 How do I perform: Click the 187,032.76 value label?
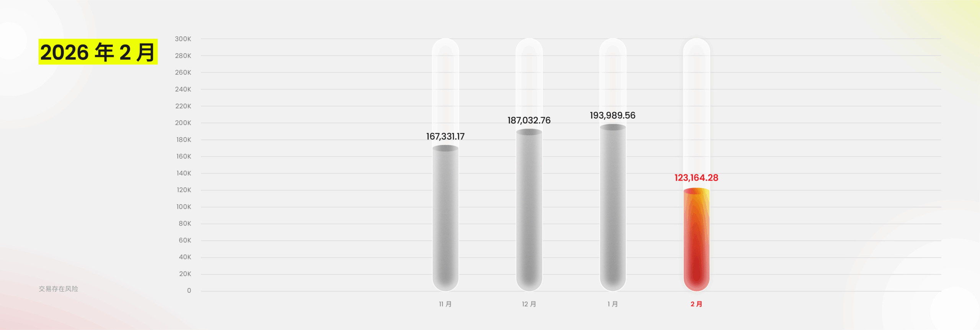(x=529, y=120)
